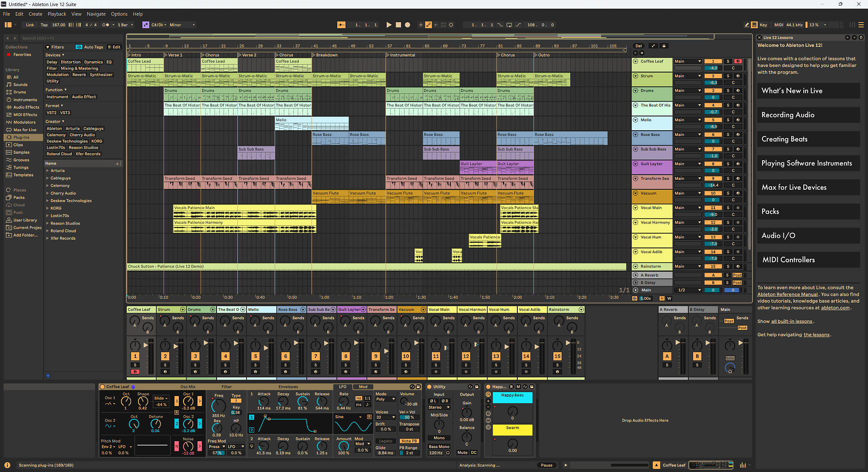Click the Draw Mode pencil icon

coord(746,25)
